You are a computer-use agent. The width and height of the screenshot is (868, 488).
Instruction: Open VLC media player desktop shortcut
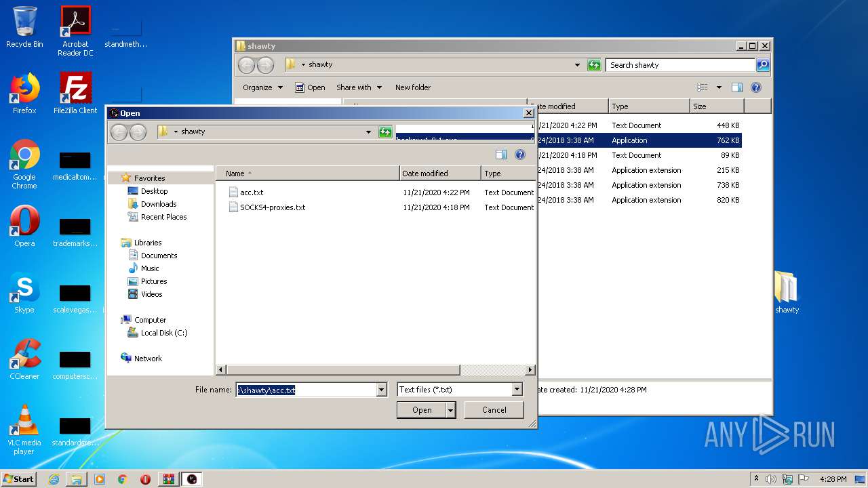pos(24,430)
